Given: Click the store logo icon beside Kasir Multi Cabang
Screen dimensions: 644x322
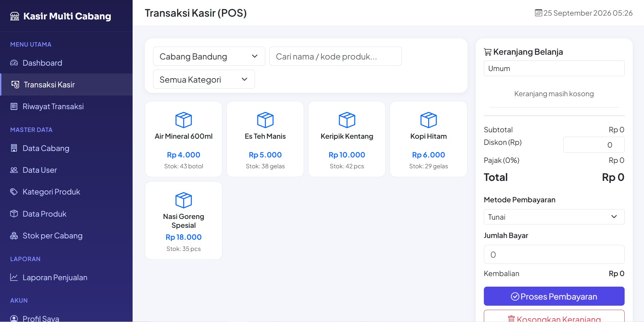Looking at the screenshot, I should pos(15,16).
